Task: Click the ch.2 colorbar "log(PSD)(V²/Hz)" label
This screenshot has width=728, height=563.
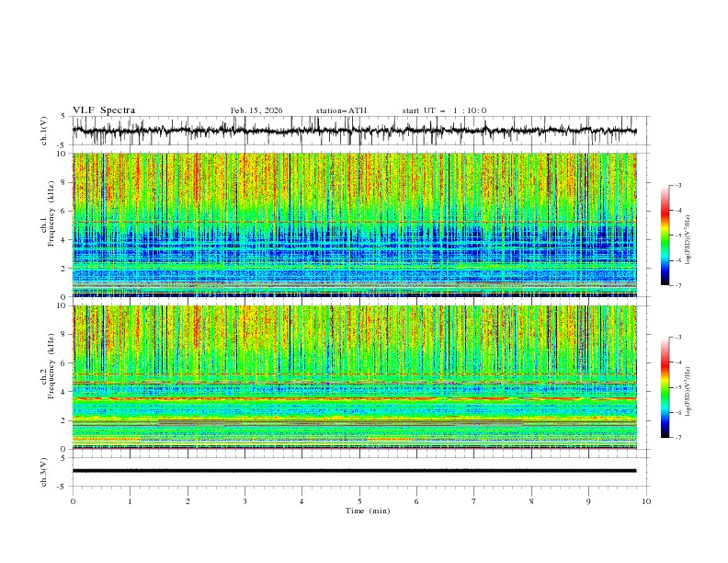Action: point(688,391)
